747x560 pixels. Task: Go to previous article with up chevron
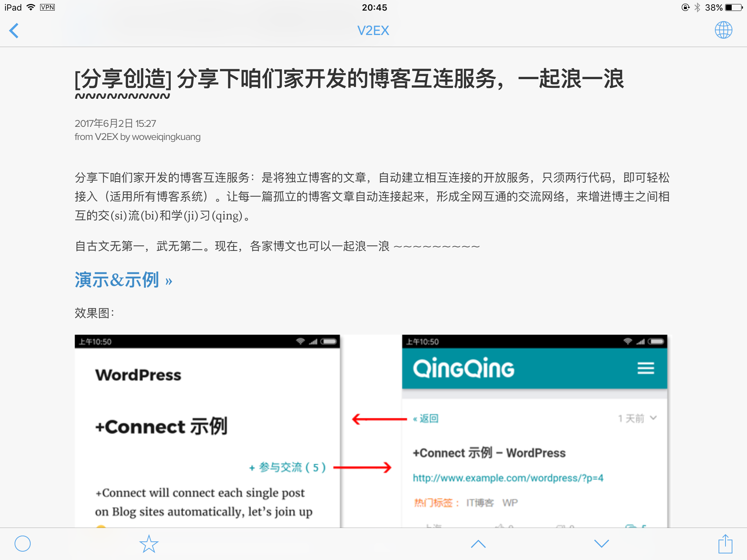pyautogui.click(x=478, y=544)
